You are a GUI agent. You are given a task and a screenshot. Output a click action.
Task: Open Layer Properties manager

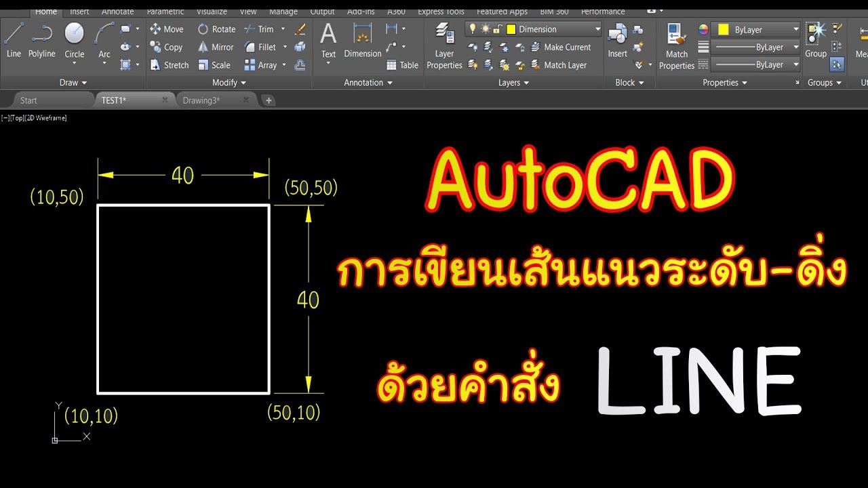click(444, 45)
